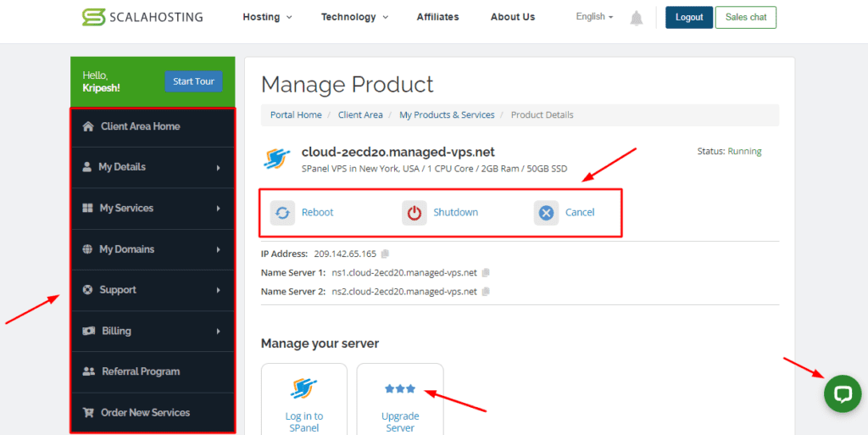Open the Log in to SPanel tile
Image resolution: width=868 pixels, height=435 pixels.
[x=303, y=399]
